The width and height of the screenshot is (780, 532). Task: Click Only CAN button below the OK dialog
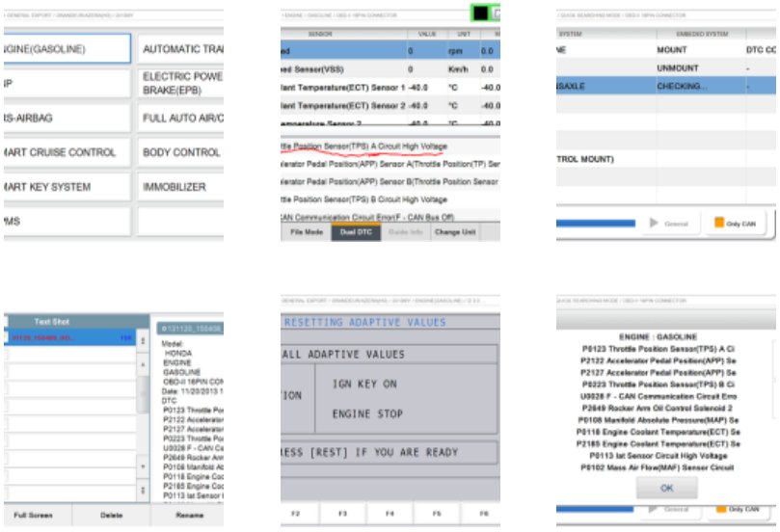click(x=739, y=509)
